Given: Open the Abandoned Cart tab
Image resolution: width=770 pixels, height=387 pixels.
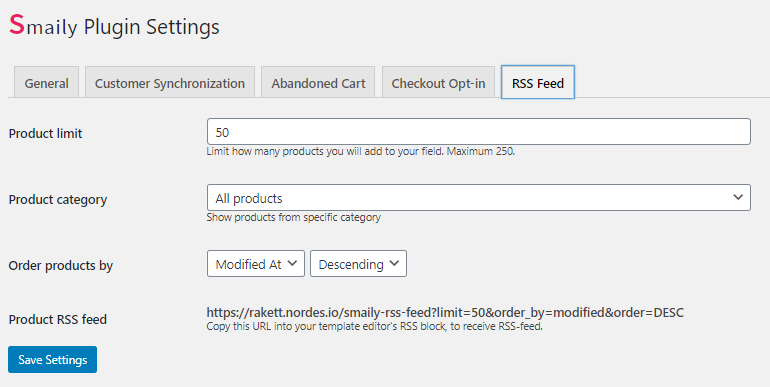Looking at the screenshot, I should [x=318, y=83].
